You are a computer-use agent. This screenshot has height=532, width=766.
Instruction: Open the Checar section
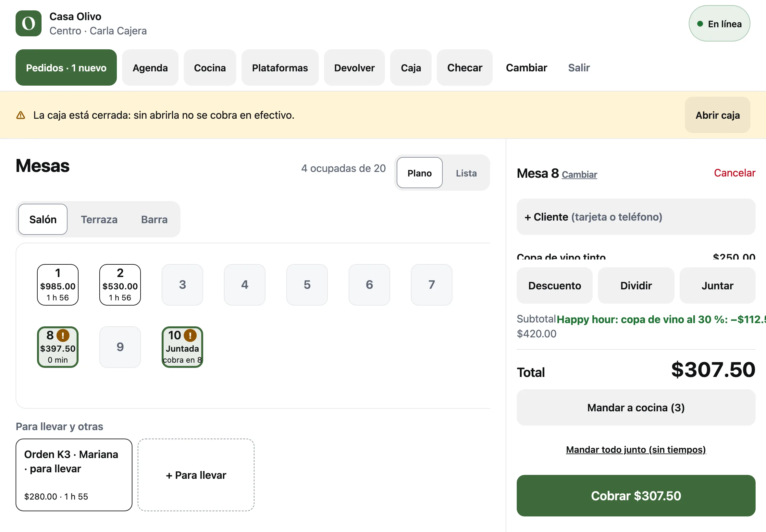[464, 68]
